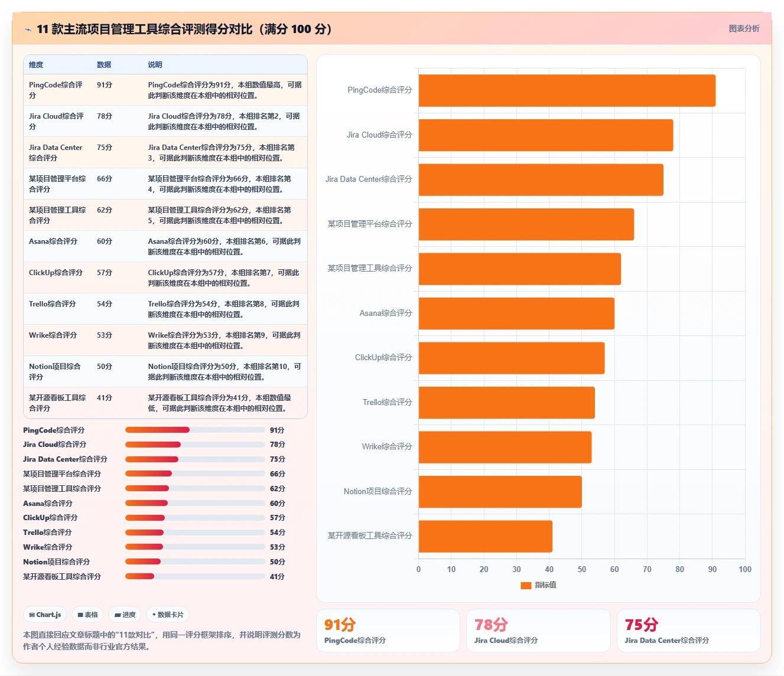
Task: Click the 维度 table column header
Action: (x=36, y=65)
